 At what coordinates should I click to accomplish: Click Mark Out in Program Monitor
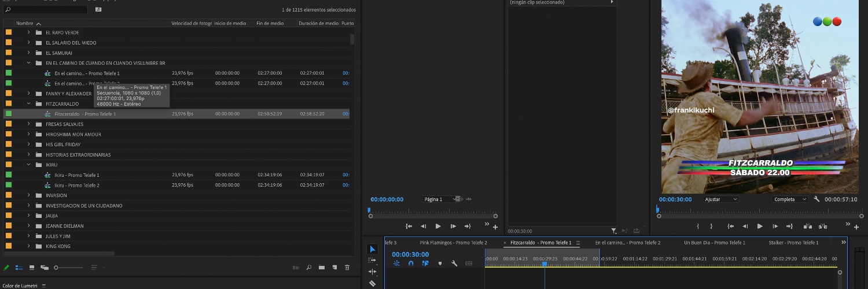pos(711,227)
